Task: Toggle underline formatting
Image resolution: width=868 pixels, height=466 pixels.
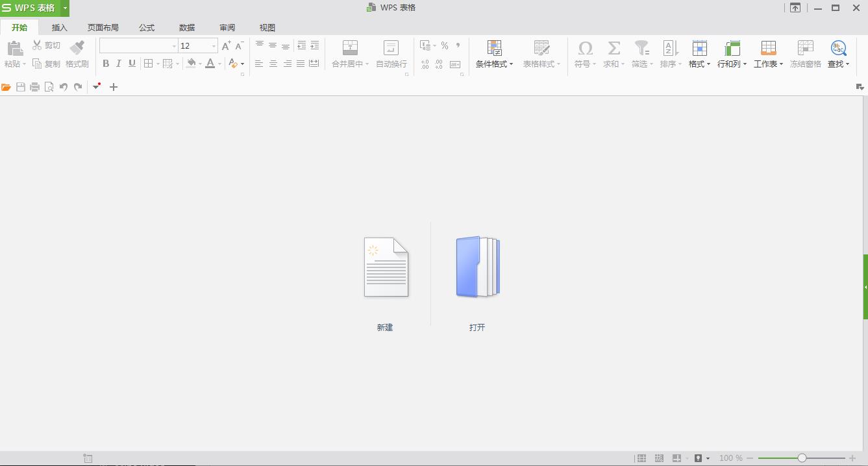Action: pos(132,64)
